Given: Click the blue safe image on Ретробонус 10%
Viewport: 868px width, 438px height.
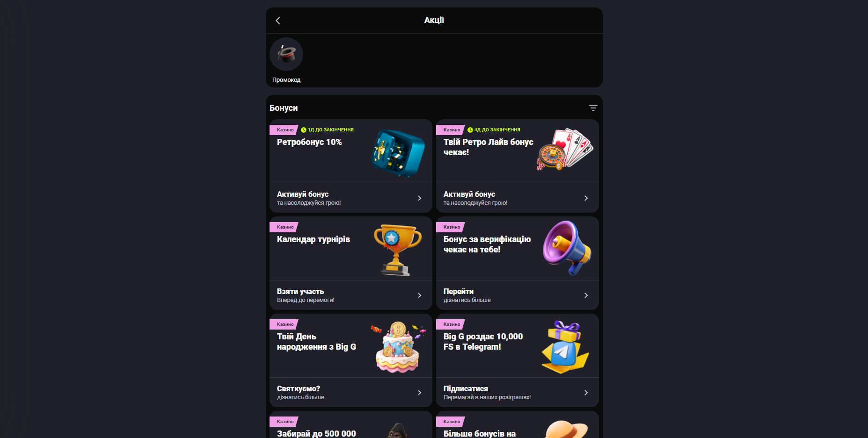Looking at the screenshot, I should click(x=397, y=153).
